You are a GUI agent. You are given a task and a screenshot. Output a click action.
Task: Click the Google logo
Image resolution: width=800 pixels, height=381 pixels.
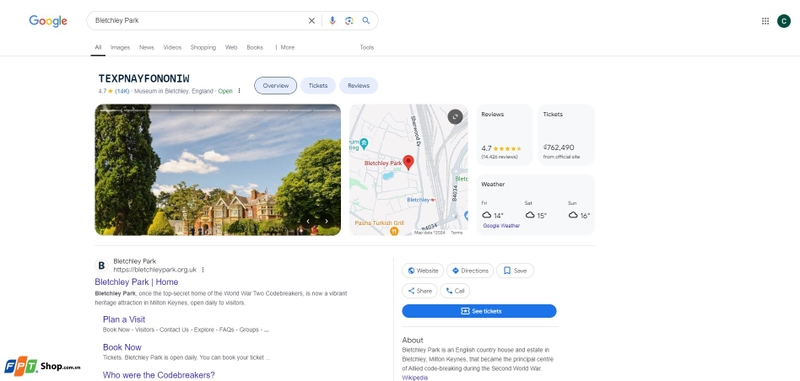48,21
